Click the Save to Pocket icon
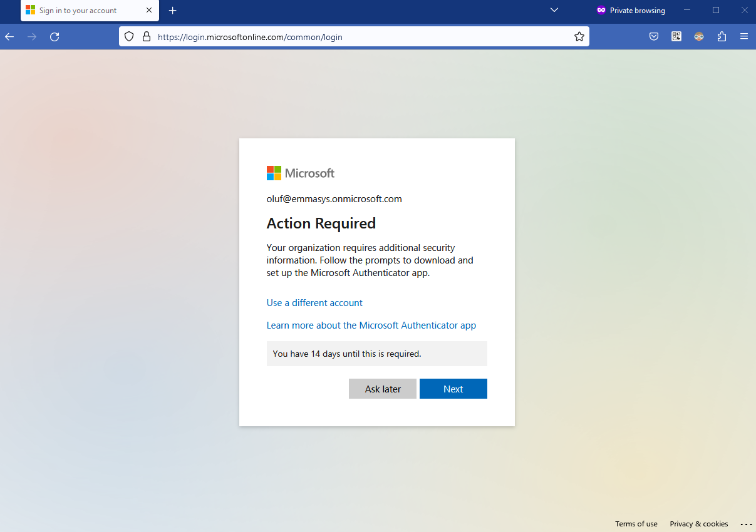 point(653,37)
